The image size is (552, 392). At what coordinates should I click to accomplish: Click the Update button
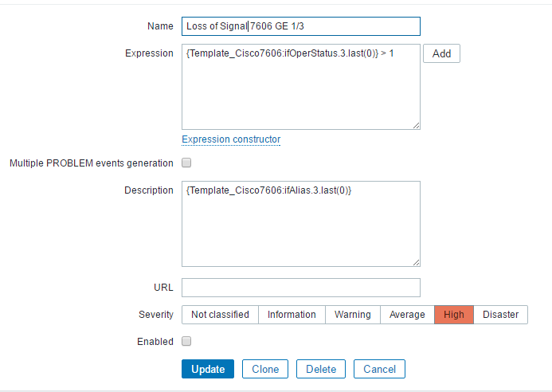[208, 369]
